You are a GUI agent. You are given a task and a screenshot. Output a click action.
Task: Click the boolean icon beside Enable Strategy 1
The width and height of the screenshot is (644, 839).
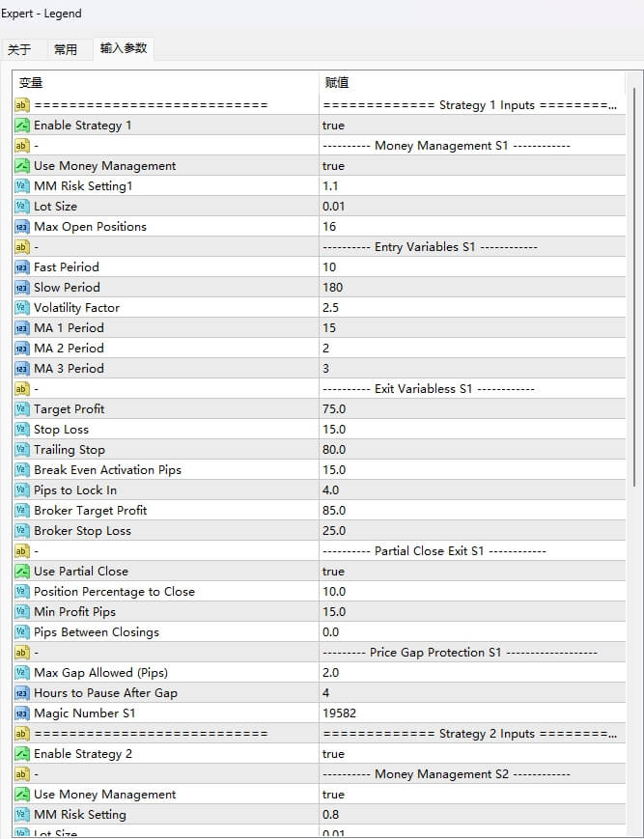pyautogui.click(x=22, y=126)
